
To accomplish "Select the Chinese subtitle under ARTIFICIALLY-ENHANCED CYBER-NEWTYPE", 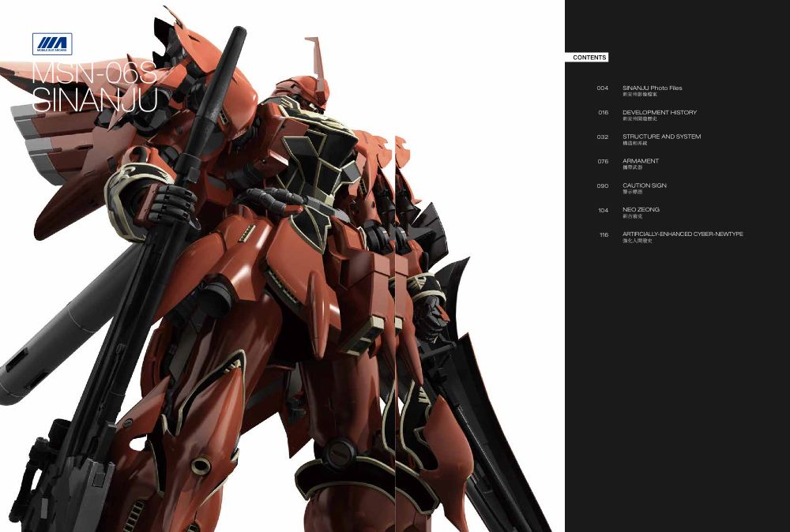I will 638,241.
